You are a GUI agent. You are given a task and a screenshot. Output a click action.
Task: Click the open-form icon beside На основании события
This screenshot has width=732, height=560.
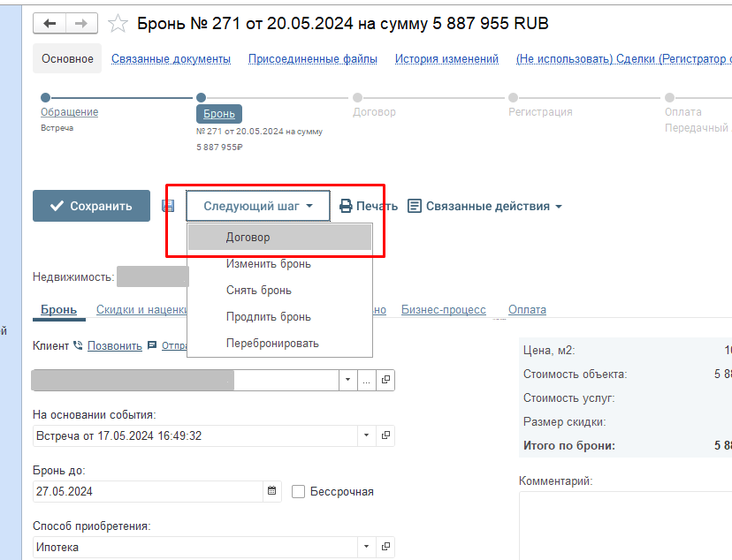click(x=385, y=435)
